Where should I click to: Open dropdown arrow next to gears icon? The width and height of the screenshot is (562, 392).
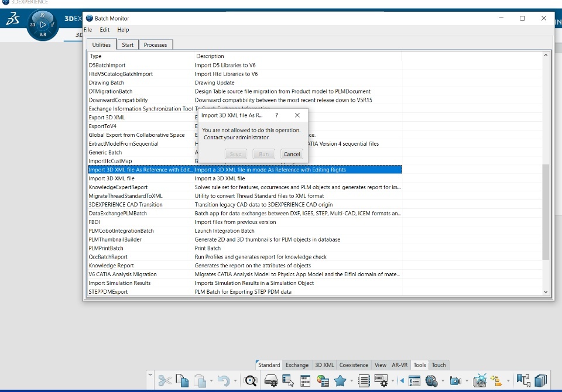[443, 380]
